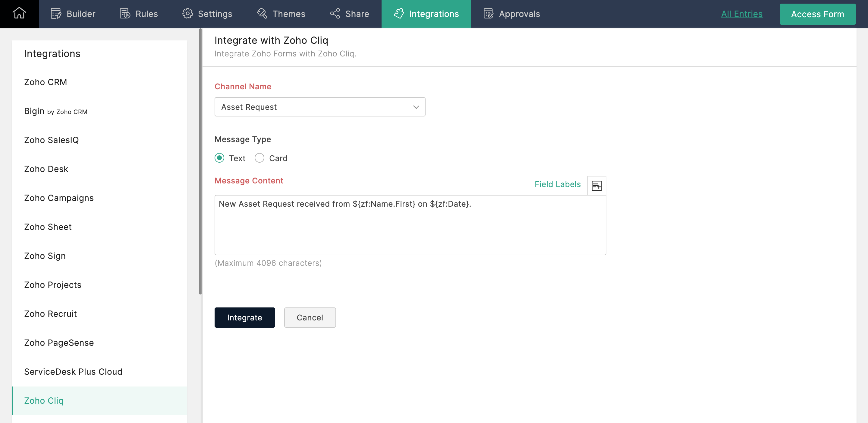Click the Rules icon in the nav
This screenshot has height=423, width=868.
tap(125, 14)
